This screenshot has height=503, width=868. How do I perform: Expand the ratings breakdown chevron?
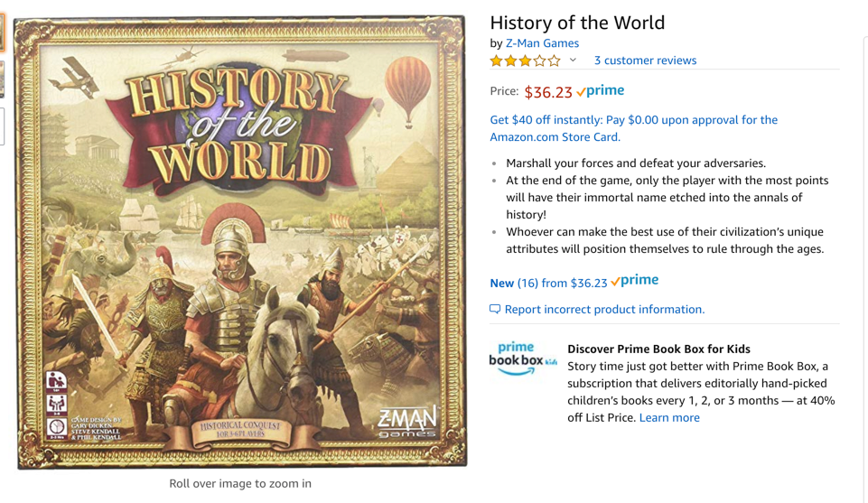(573, 61)
